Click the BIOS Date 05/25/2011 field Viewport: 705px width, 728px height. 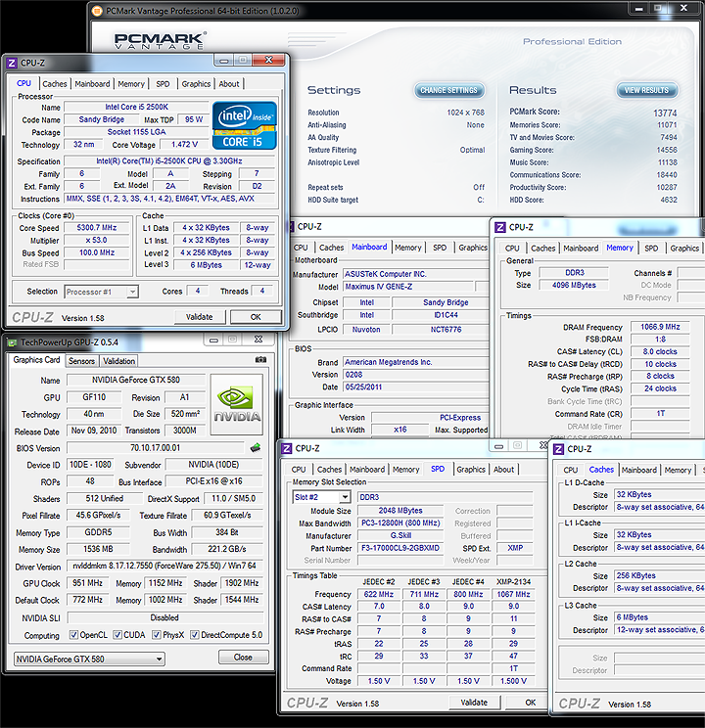(416, 387)
